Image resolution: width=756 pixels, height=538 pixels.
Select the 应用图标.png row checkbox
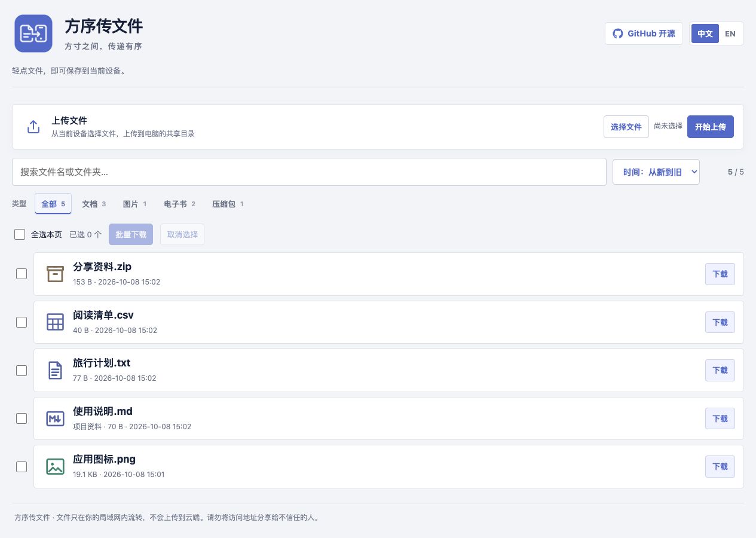pyautogui.click(x=22, y=466)
